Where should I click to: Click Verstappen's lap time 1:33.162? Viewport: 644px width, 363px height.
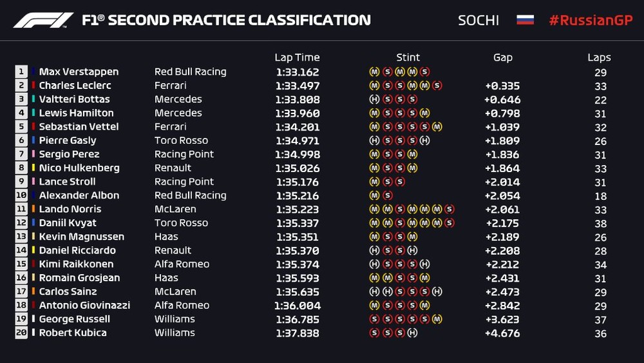point(297,72)
